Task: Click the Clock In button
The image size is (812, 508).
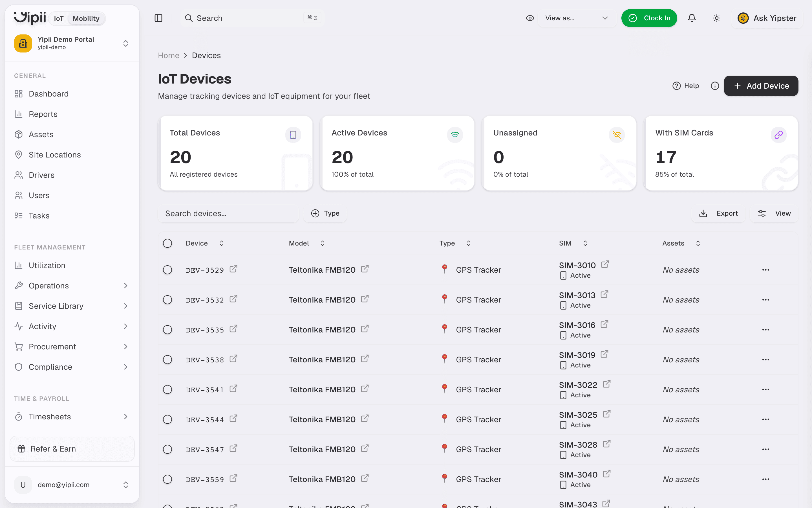Action: pos(649,18)
